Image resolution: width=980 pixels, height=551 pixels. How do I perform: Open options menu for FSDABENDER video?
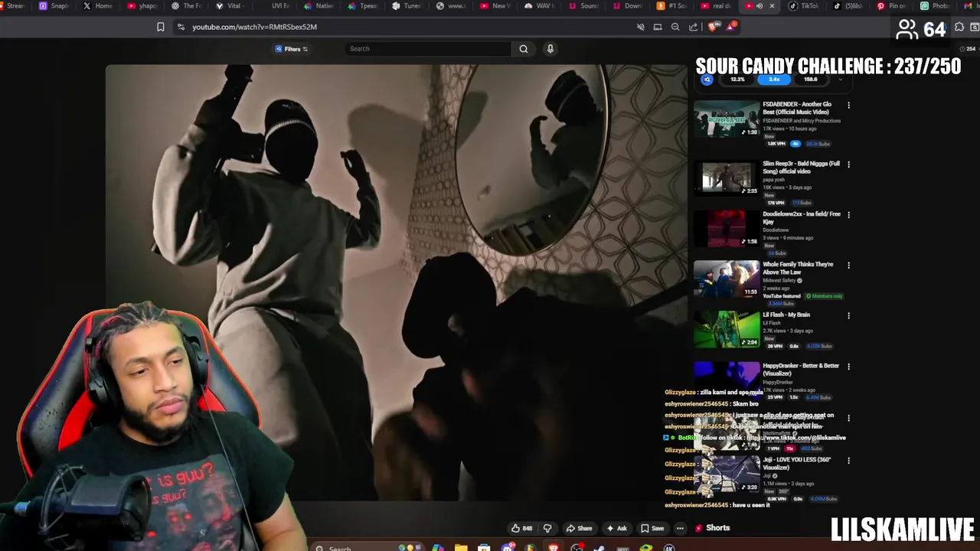[848, 105]
